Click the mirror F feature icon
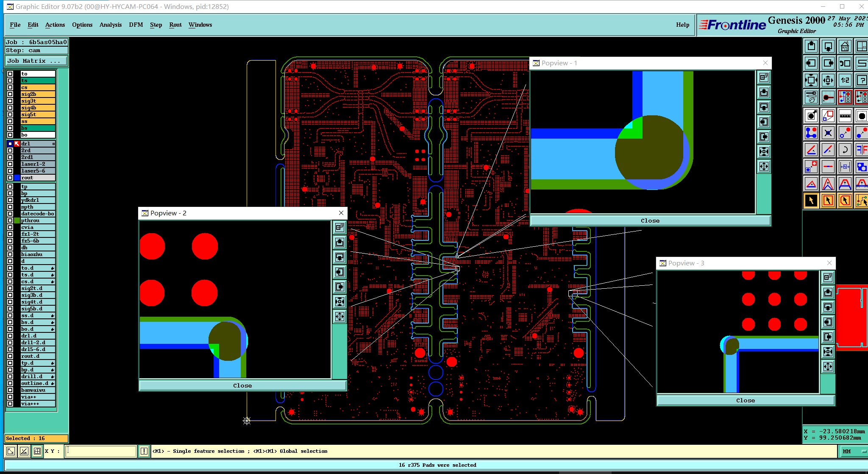This screenshot has height=474, width=868. click(861, 150)
